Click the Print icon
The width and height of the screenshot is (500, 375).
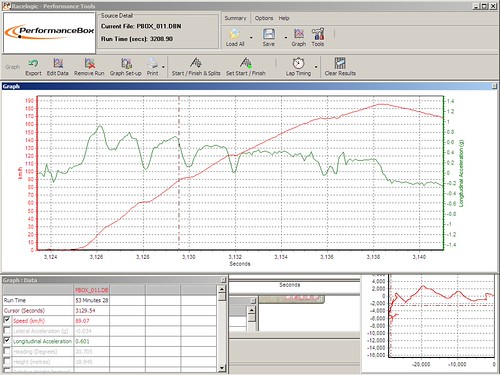[152, 63]
